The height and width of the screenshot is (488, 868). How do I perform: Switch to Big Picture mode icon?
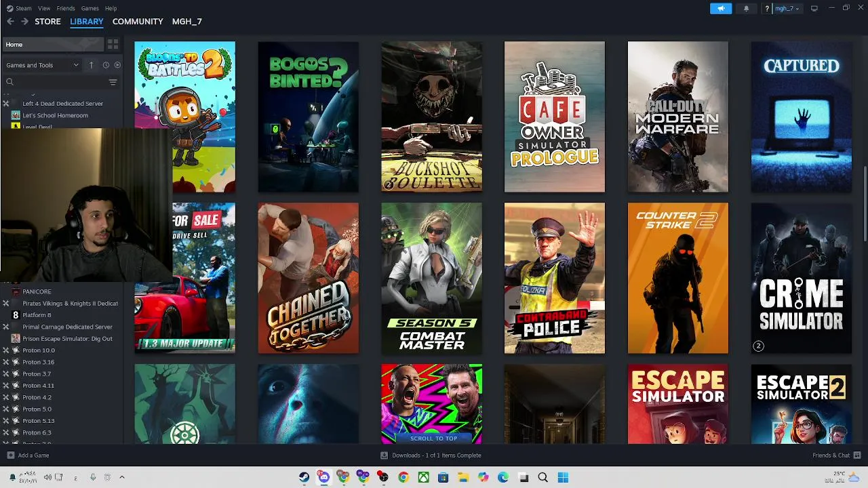pos(814,8)
